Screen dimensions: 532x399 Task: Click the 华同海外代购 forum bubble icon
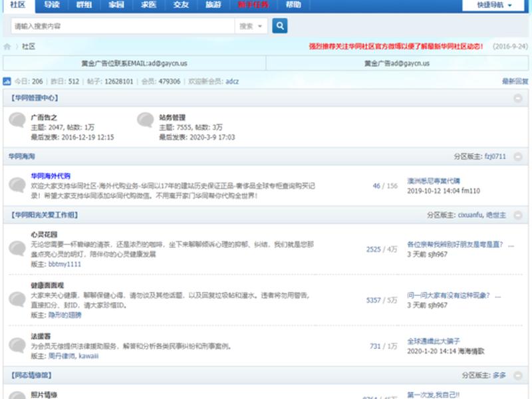17,185
